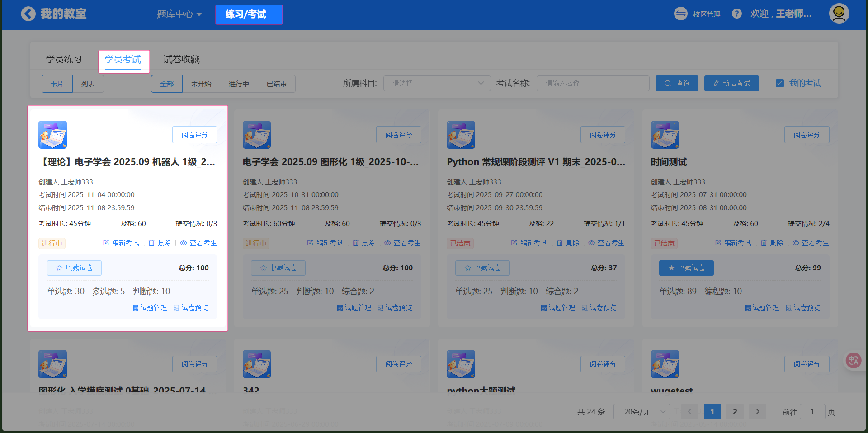Click the 考试名称 input field

(x=592, y=84)
